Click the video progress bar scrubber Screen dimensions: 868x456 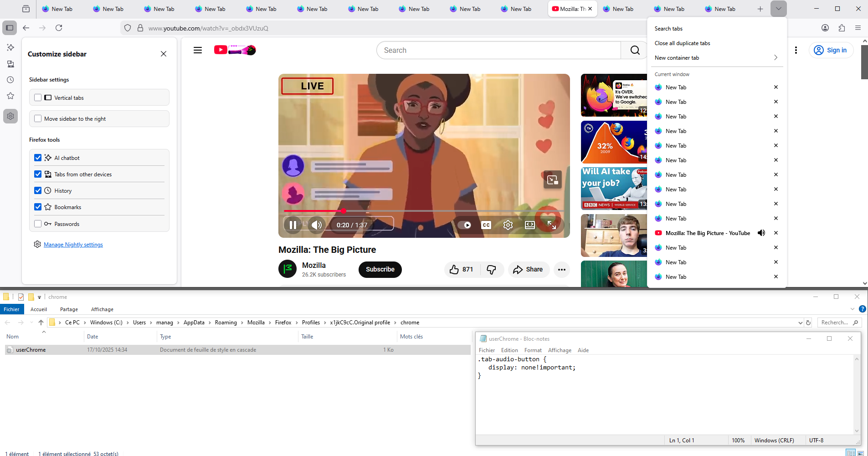(344, 211)
